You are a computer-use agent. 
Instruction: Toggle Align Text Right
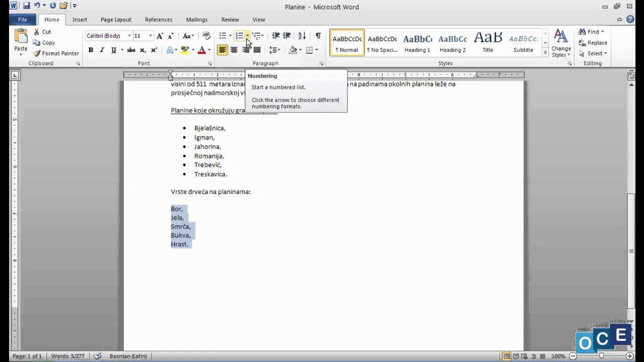[246, 50]
